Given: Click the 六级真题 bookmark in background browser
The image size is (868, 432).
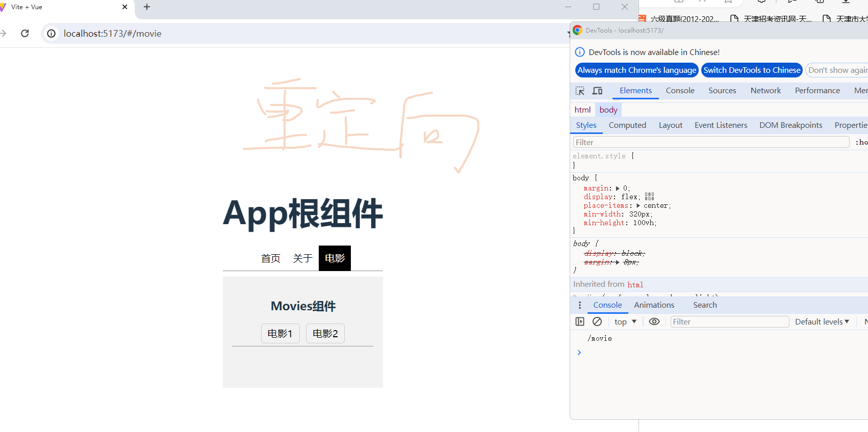Looking at the screenshot, I should coord(678,19).
